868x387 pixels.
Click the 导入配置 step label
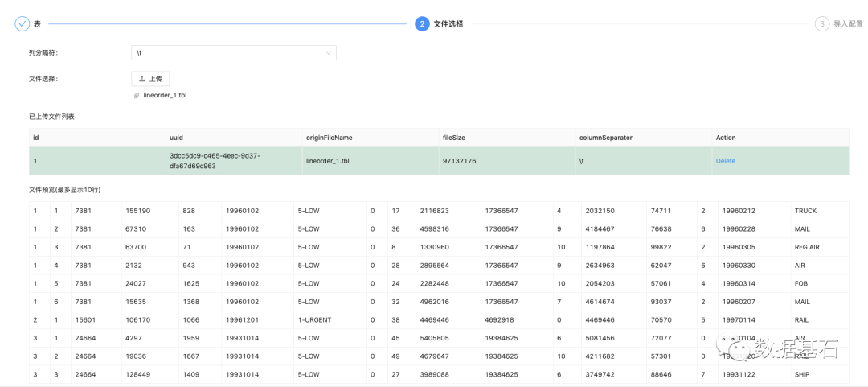pos(848,24)
